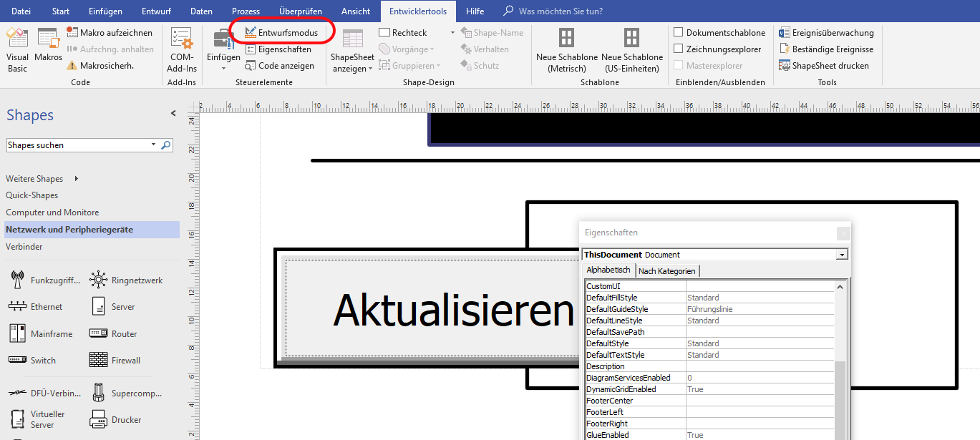Image resolution: width=980 pixels, height=440 pixels.
Task: Switch to the Ansicht ribbon tab
Action: [x=356, y=11]
